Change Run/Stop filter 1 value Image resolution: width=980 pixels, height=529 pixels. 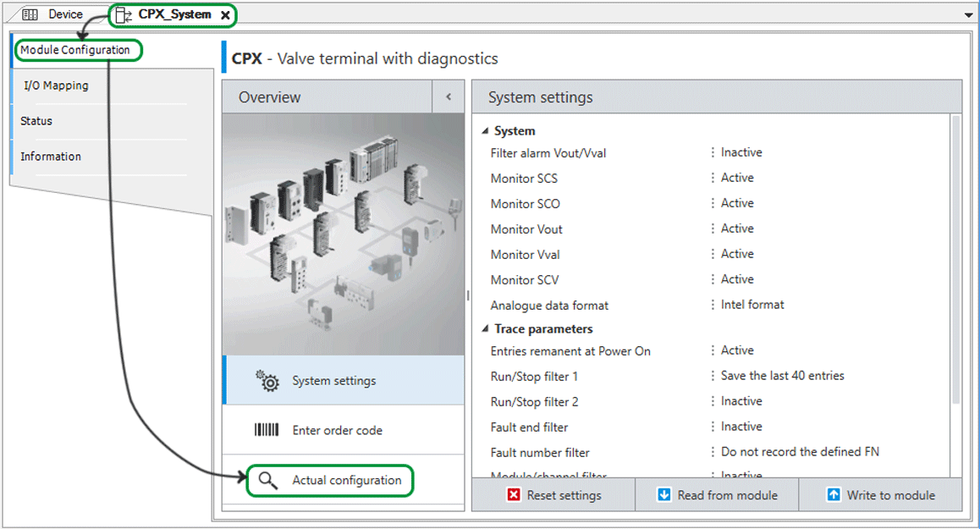coord(782,376)
